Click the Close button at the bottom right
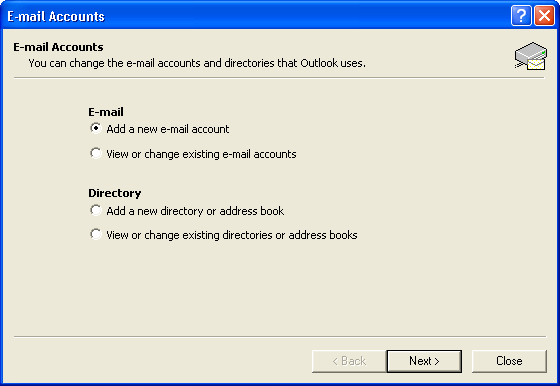This screenshot has height=386, width=560. coord(509,361)
